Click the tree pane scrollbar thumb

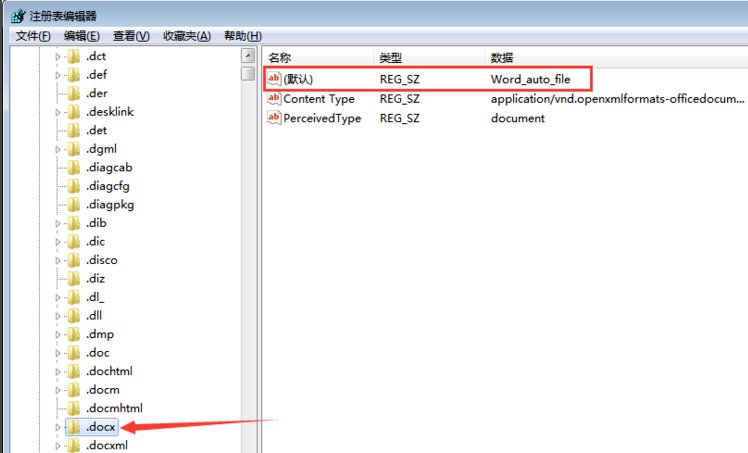click(x=248, y=74)
